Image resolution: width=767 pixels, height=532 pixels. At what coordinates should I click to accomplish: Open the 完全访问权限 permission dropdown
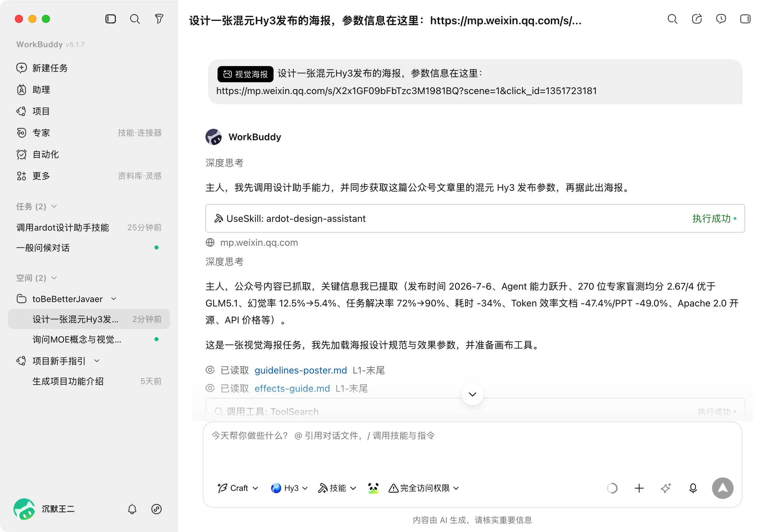[424, 488]
